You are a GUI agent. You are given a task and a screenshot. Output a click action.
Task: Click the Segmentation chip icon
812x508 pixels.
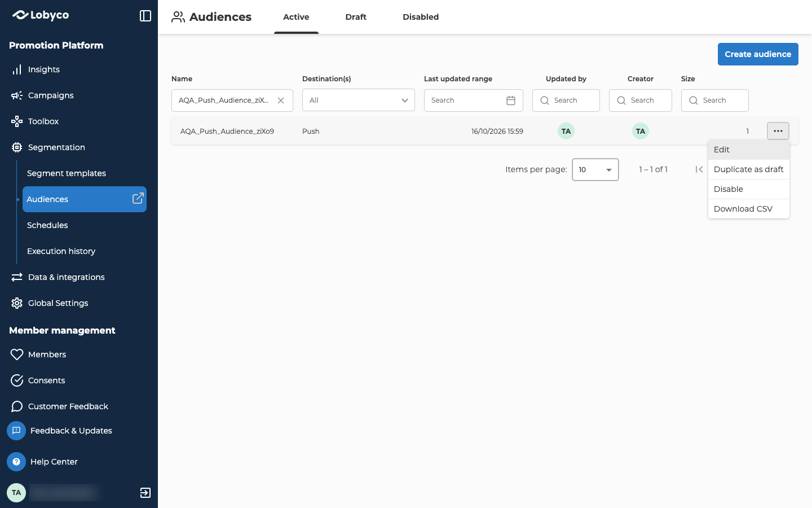(x=17, y=147)
